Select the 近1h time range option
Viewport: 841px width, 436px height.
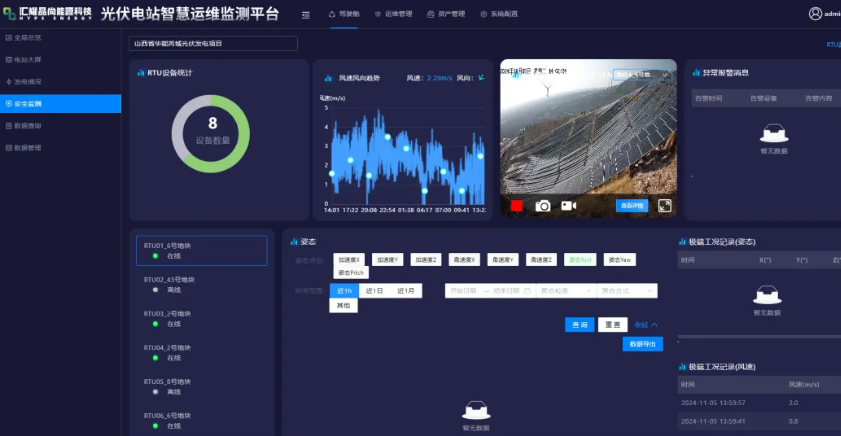(344, 291)
